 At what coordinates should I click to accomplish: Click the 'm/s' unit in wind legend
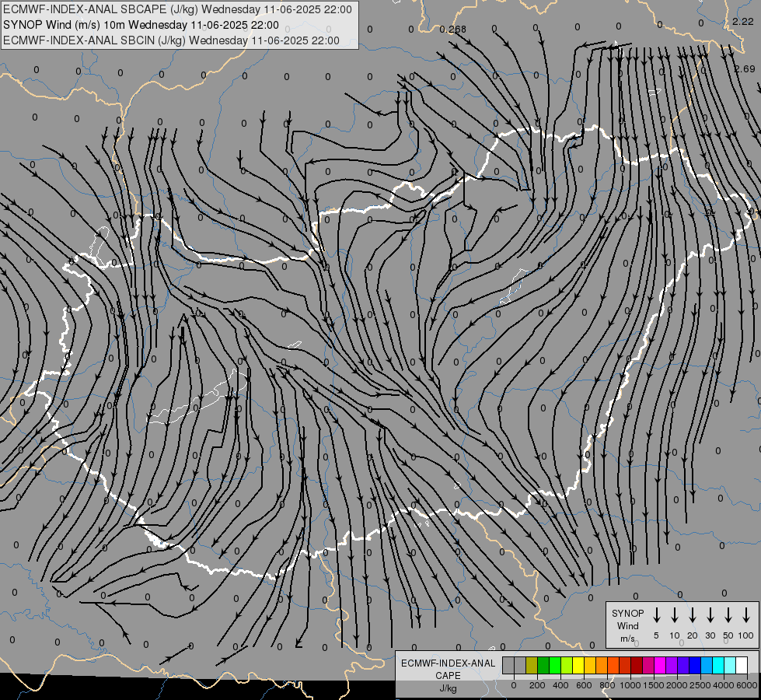coord(627,639)
